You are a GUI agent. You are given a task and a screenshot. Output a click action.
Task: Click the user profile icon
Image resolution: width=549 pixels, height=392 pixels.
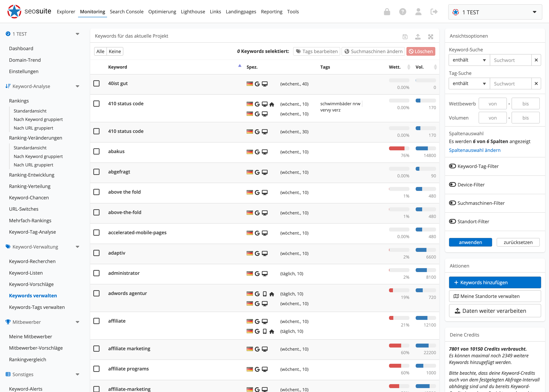pos(418,12)
